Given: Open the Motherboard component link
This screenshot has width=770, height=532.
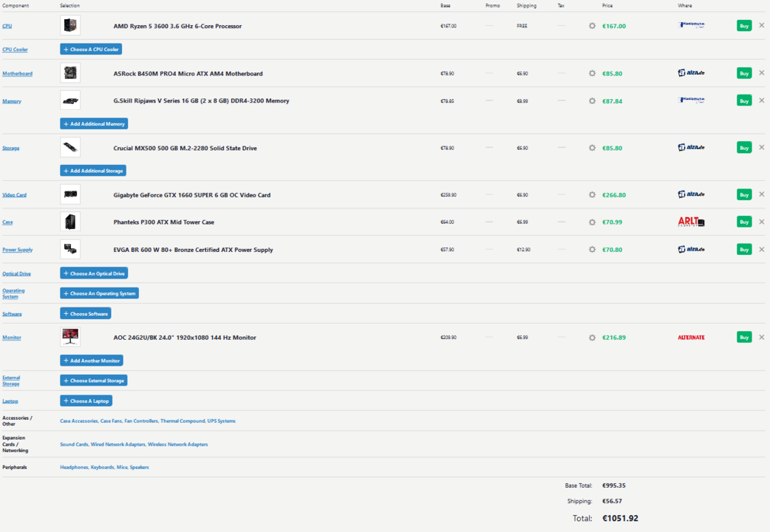Looking at the screenshot, I should (x=17, y=73).
